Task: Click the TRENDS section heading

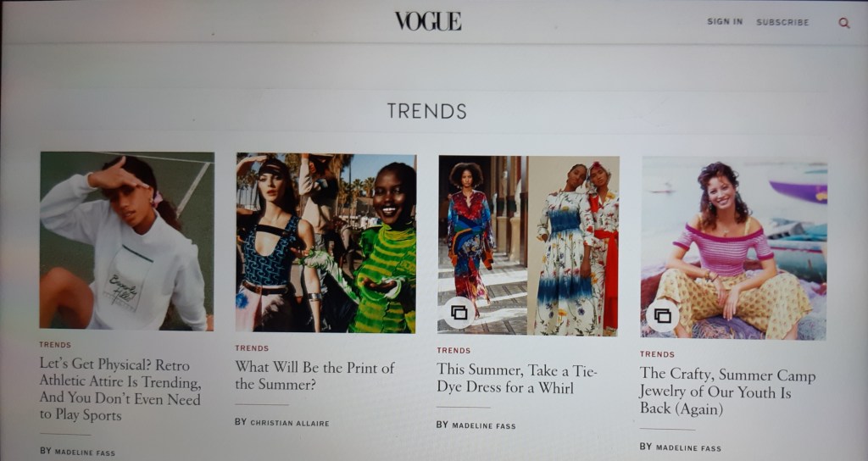Action: pyautogui.click(x=427, y=111)
